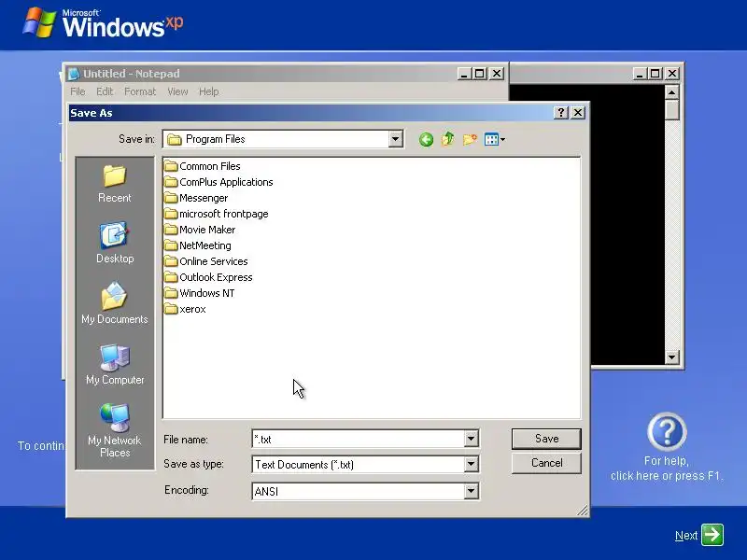Open Notepad File menu
The width and height of the screenshot is (747, 560).
pos(78,91)
